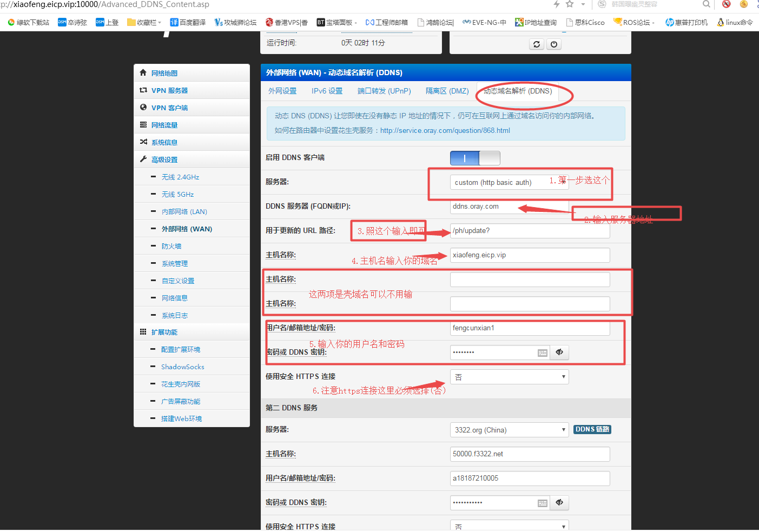Open 香港VPS bookmark
The image size is (759, 532).
[287, 22]
